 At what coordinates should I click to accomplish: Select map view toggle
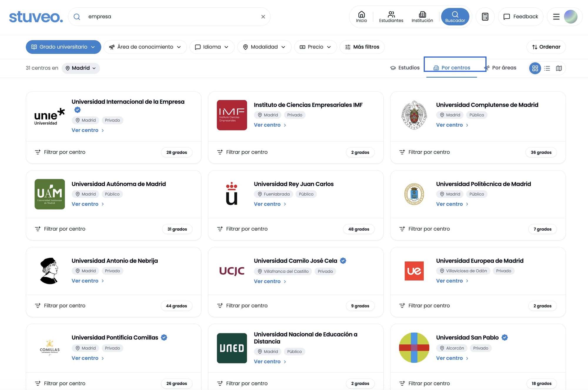click(559, 68)
